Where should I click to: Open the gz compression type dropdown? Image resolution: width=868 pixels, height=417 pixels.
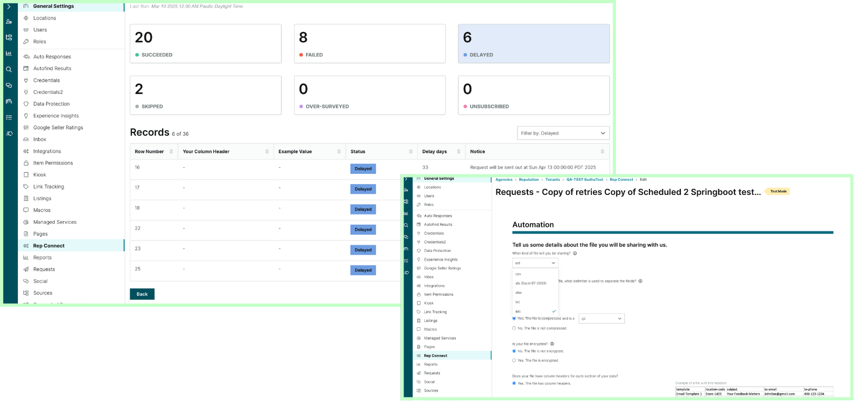pyautogui.click(x=601, y=319)
